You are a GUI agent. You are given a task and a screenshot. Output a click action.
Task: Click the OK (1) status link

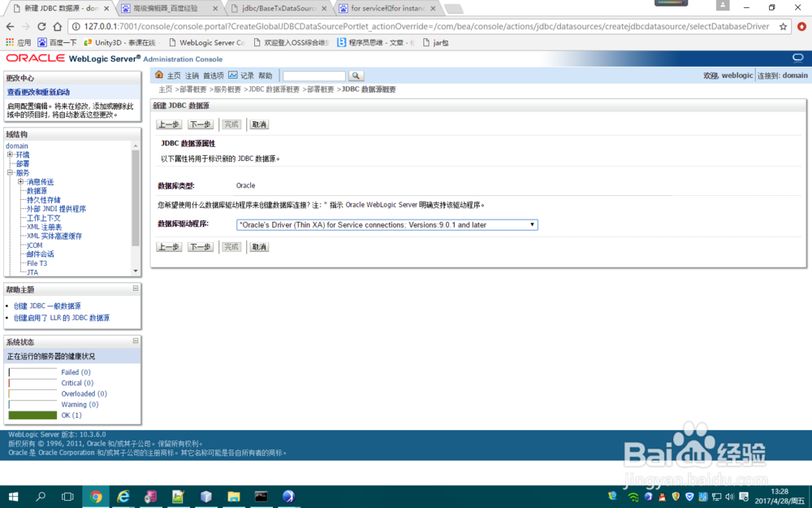tap(71, 415)
